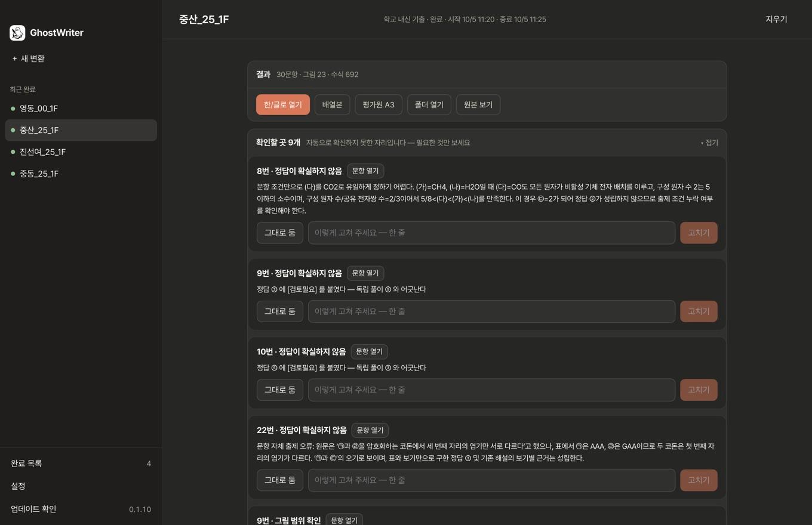Viewport: 812px width, 525px height.
Task: Click the 폴더 열기 button
Action: click(x=429, y=104)
